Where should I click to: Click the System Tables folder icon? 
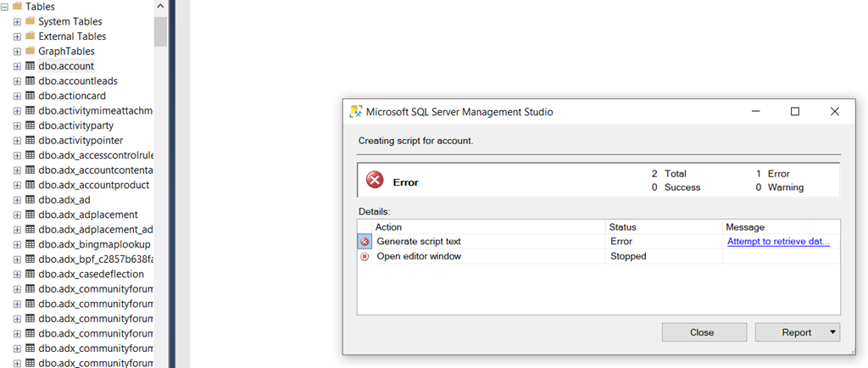click(x=30, y=21)
